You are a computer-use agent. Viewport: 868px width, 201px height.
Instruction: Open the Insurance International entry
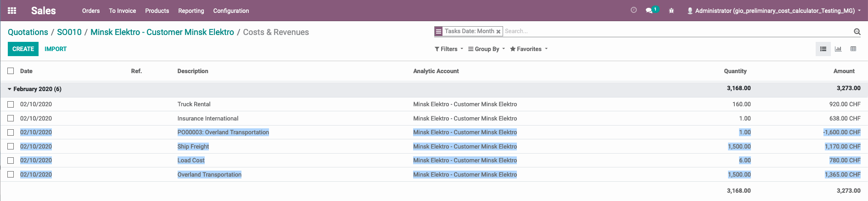click(x=208, y=119)
